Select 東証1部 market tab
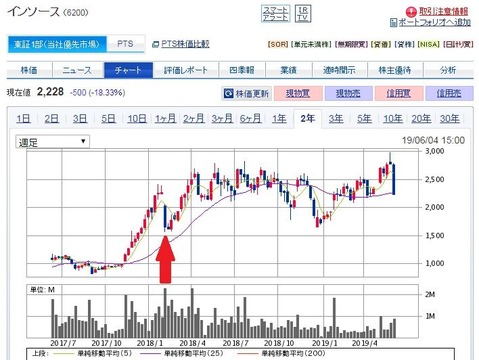Image resolution: width=479 pixels, height=360 pixels. click(x=57, y=44)
